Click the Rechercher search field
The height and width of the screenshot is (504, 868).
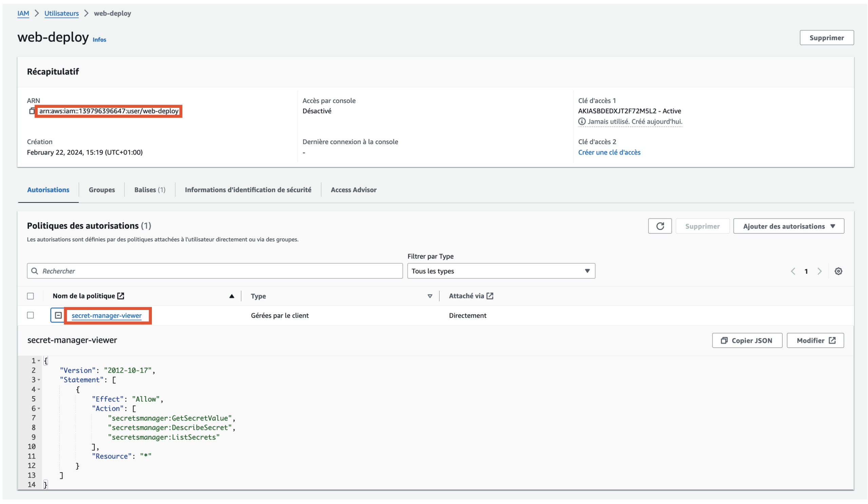pos(215,271)
